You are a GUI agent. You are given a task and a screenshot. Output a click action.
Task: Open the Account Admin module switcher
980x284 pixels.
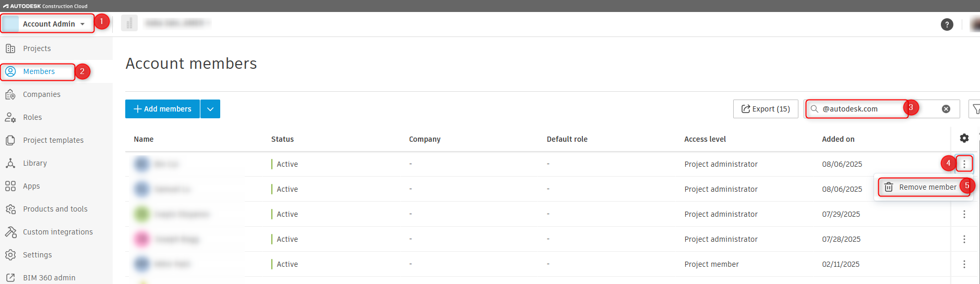(47, 24)
